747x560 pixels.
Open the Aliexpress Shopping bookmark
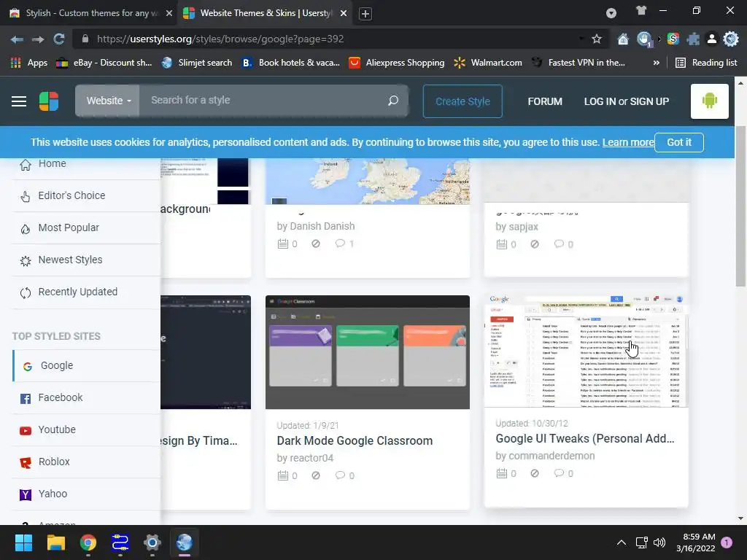click(x=397, y=63)
